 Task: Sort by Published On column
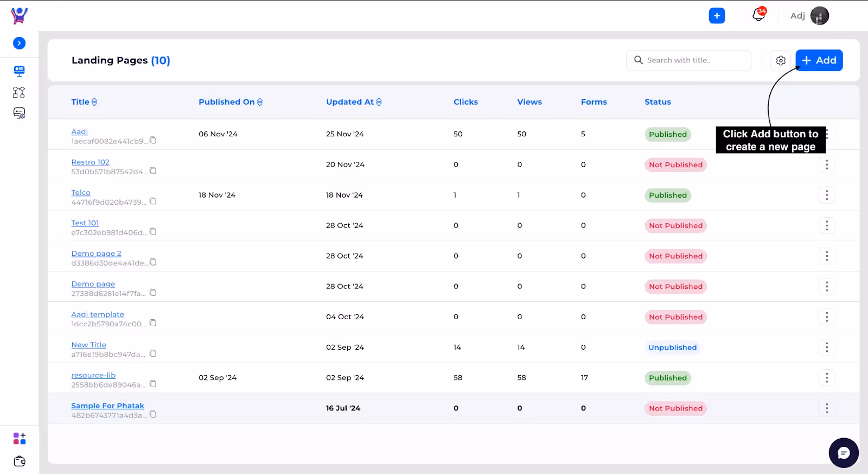(231, 102)
